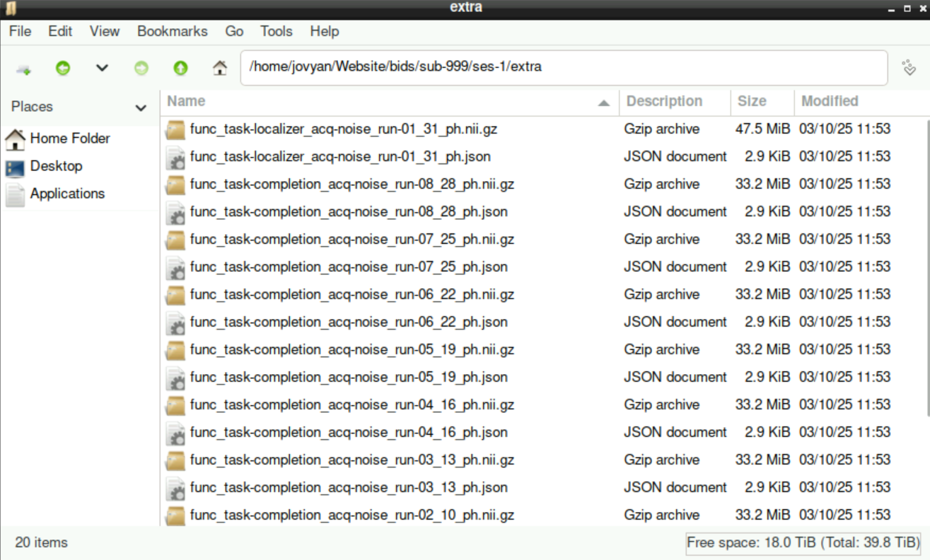Select completion run-06_22_ph.nii.gz archive icon
This screenshot has height=560, width=930.
coord(175,295)
